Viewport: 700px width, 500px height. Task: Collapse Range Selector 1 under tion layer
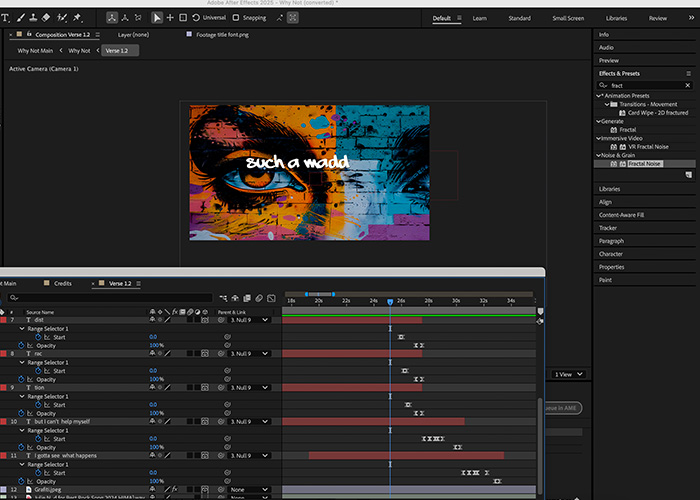[x=22, y=396]
